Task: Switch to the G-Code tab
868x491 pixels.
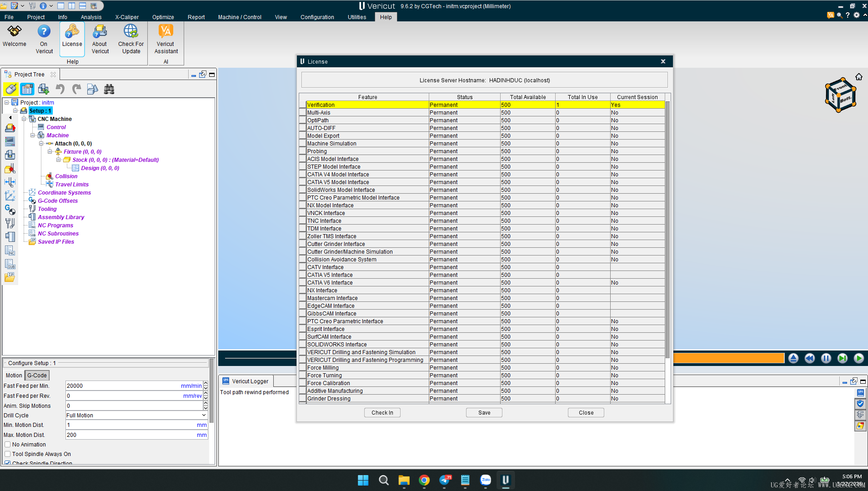Action: tap(37, 376)
